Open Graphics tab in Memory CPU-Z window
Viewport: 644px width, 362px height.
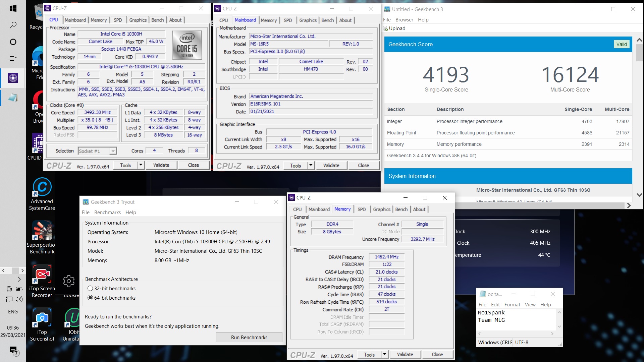(x=382, y=209)
